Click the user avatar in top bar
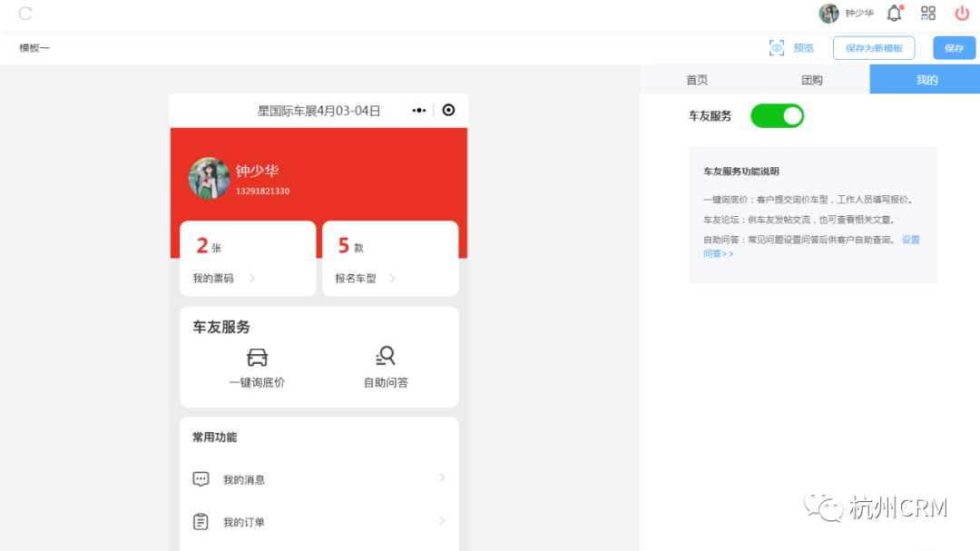Image resolution: width=980 pixels, height=551 pixels. [x=828, y=13]
